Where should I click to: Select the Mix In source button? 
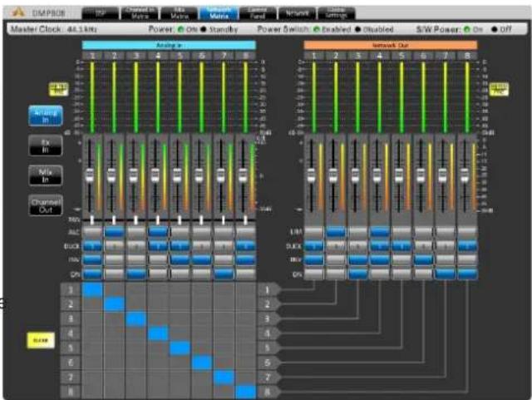click(x=46, y=175)
